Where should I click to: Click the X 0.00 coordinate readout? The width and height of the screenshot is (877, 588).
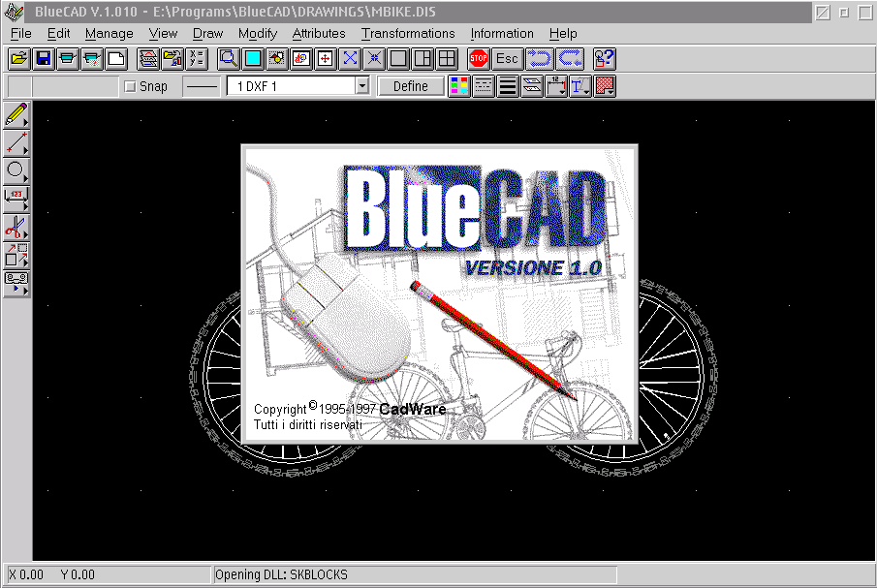click(x=26, y=574)
